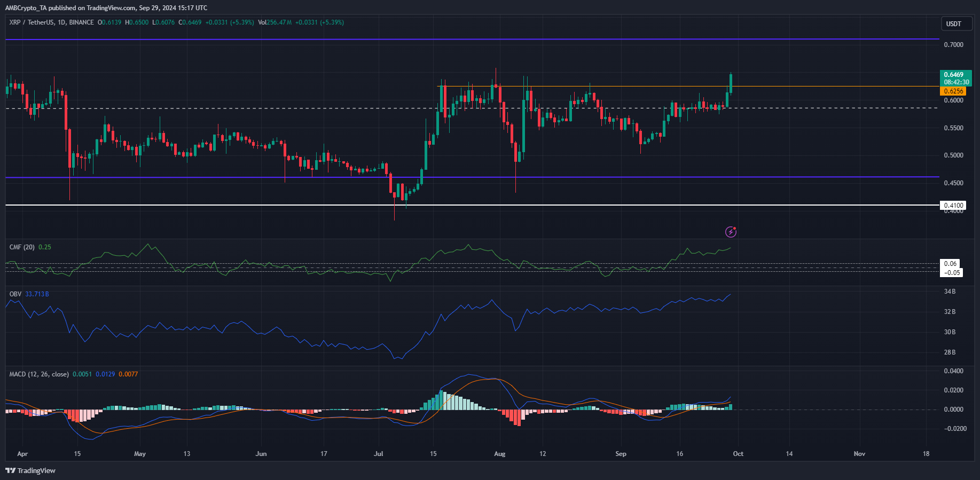Screen dimensions: 980x480
Task: Click the Oct date on time axis
Action: coord(738,454)
